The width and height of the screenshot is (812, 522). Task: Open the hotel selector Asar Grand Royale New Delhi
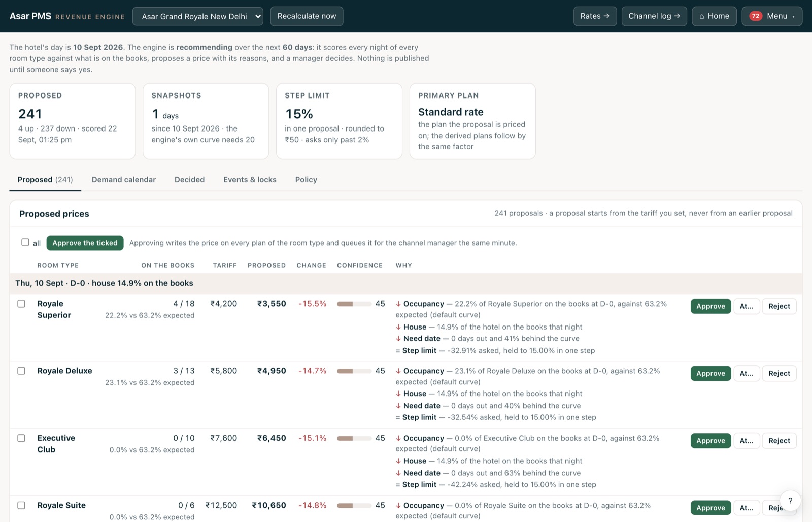click(198, 16)
